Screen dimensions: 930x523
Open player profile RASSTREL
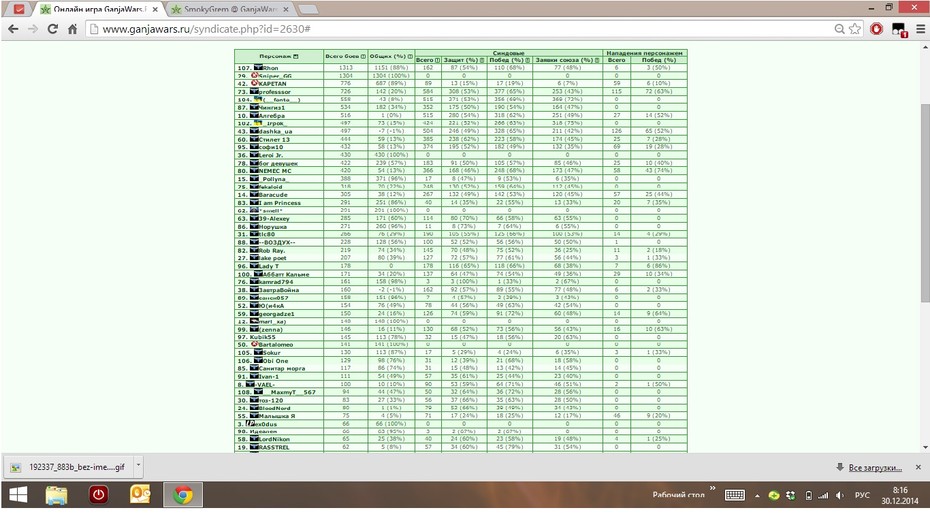pyautogui.click(x=274, y=447)
